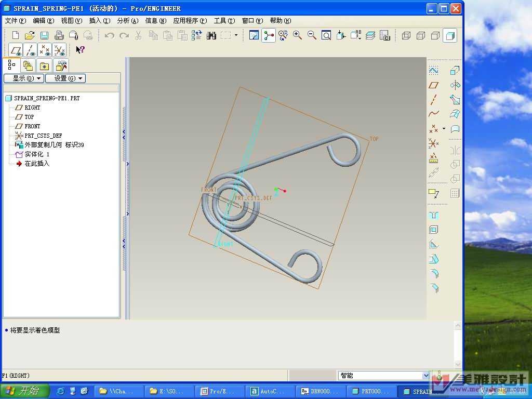Click the Zoom Out magnifier icon
The height and width of the screenshot is (399, 532).
click(x=312, y=35)
